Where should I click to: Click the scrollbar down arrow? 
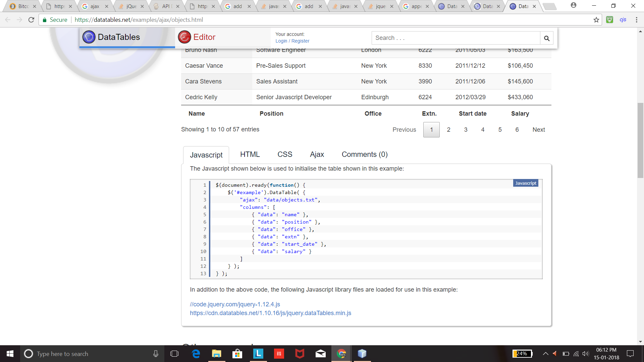tap(640, 342)
